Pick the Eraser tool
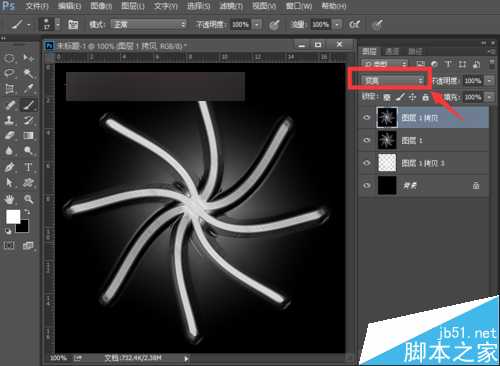This screenshot has height=366, width=500. point(9,135)
